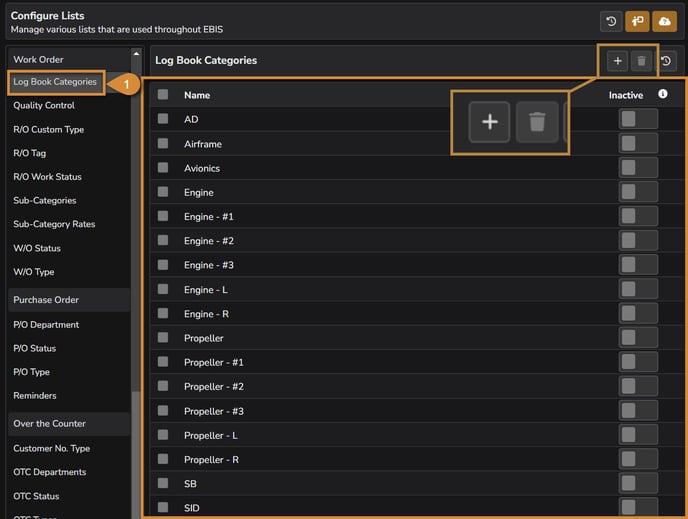Open the P/O Department list

(46, 325)
